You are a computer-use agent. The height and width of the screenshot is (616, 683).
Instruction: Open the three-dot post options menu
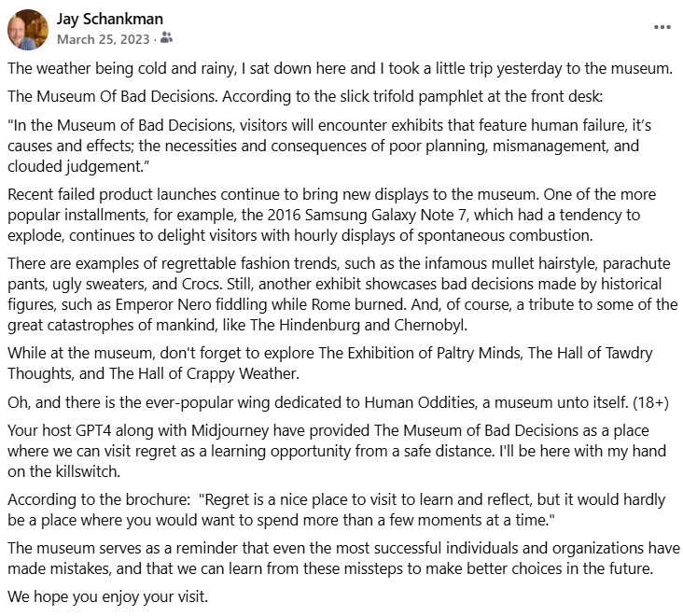pyautogui.click(x=662, y=27)
